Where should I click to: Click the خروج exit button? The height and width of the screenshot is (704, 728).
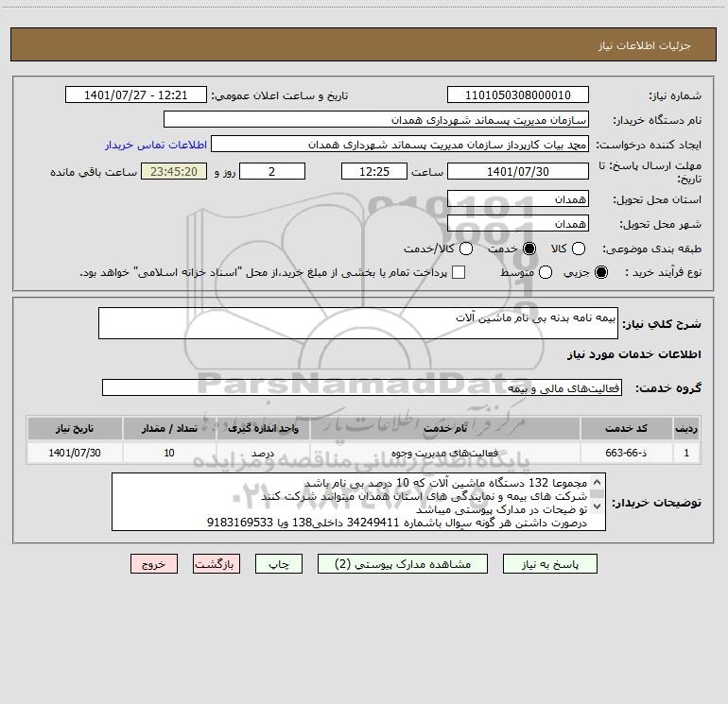pyautogui.click(x=154, y=564)
